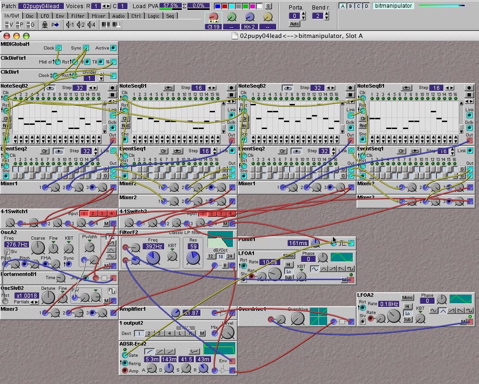This screenshot has width=479, height=384.
Task: Click the keyboard patch P module icon
Action: pyautogui.click(x=20, y=25)
